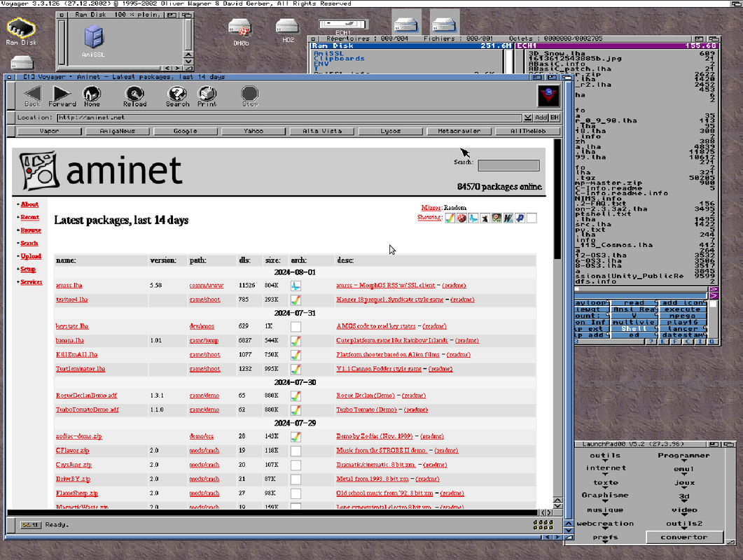The height and width of the screenshot is (560, 743).
Task: Click the Add bookmark button
Action: click(x=541, y=118)
